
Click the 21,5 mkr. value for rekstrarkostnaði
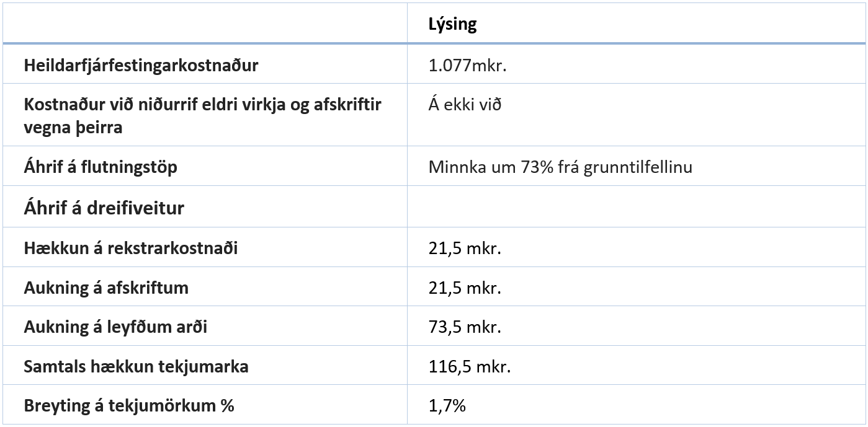(464, 248)
